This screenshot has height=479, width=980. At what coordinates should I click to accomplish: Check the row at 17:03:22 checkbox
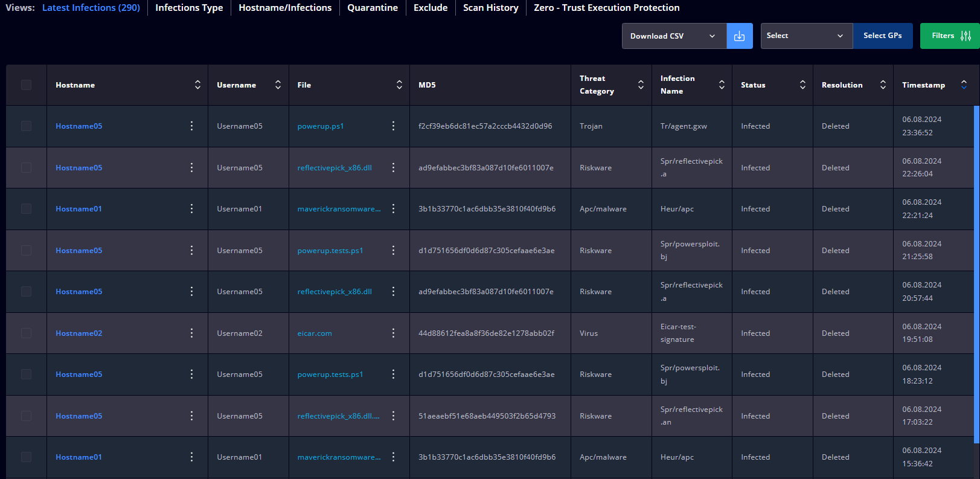click(26, 416)
